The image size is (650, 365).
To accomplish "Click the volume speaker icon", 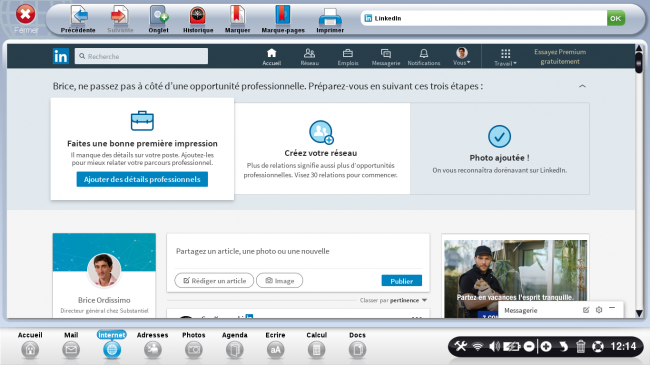I will [x=494, y=346].
